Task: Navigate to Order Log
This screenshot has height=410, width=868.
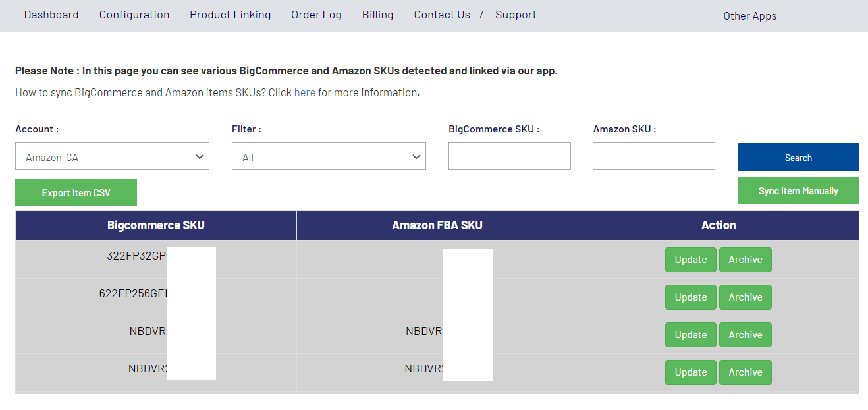Action: coord(316,15)
